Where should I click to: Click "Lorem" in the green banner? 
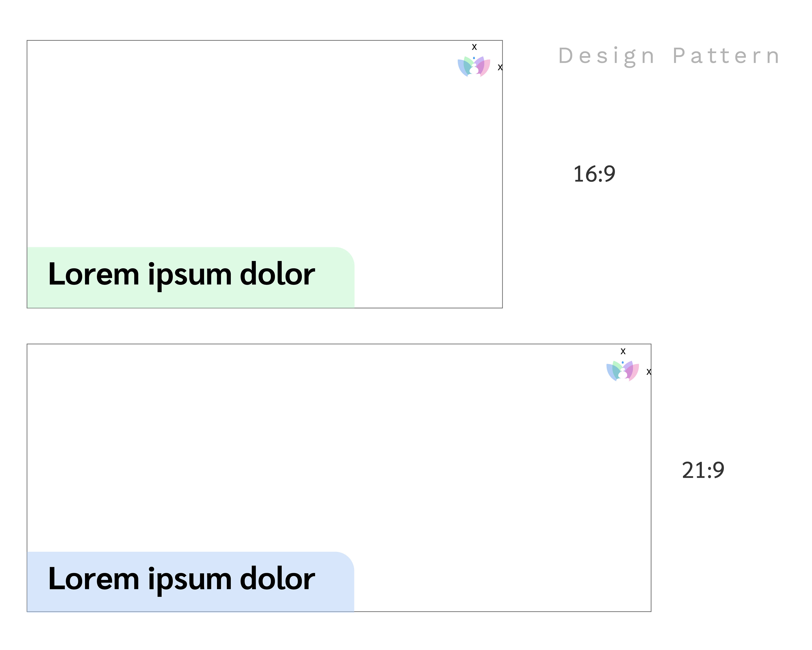click(x=94, y=274)
